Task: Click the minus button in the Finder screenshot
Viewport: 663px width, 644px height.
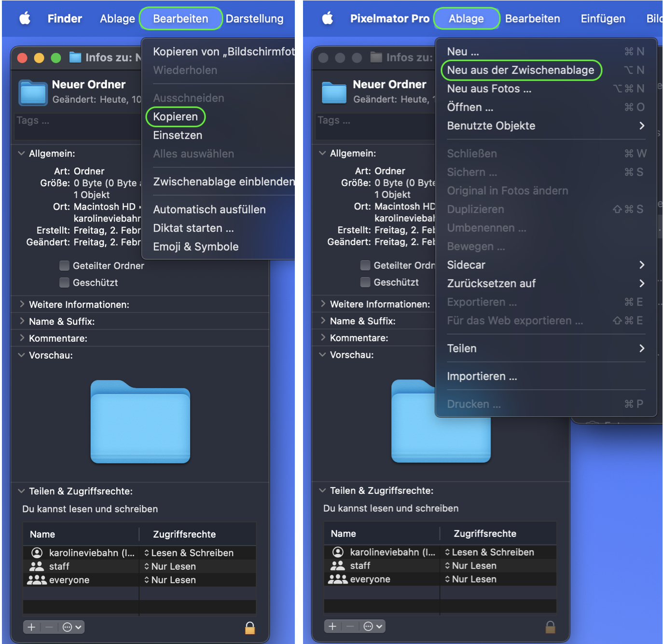Action: click(x=49, y=627)
